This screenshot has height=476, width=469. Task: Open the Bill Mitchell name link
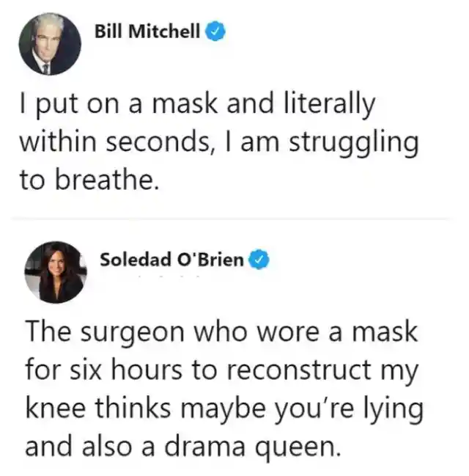click(x=147, y=31)
